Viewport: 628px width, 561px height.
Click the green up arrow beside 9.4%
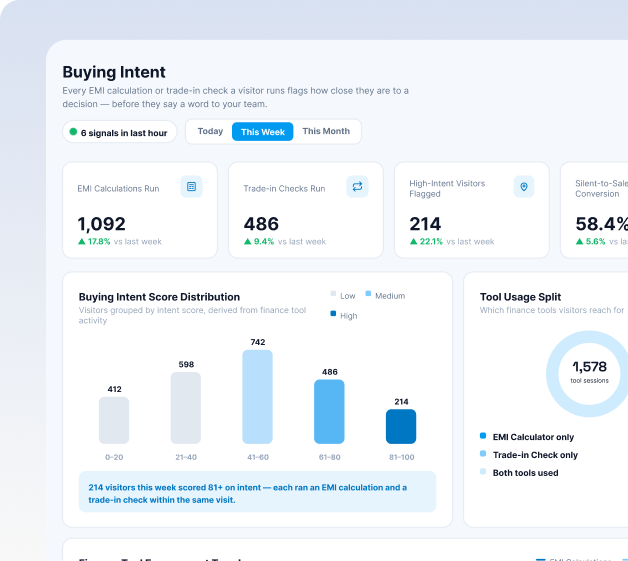pos(248,241)
